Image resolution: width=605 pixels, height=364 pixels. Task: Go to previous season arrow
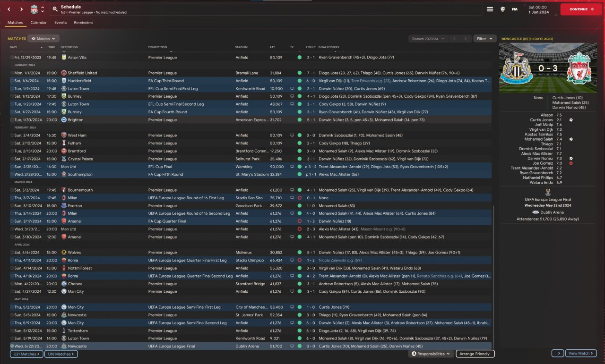[x=454, y=39]
